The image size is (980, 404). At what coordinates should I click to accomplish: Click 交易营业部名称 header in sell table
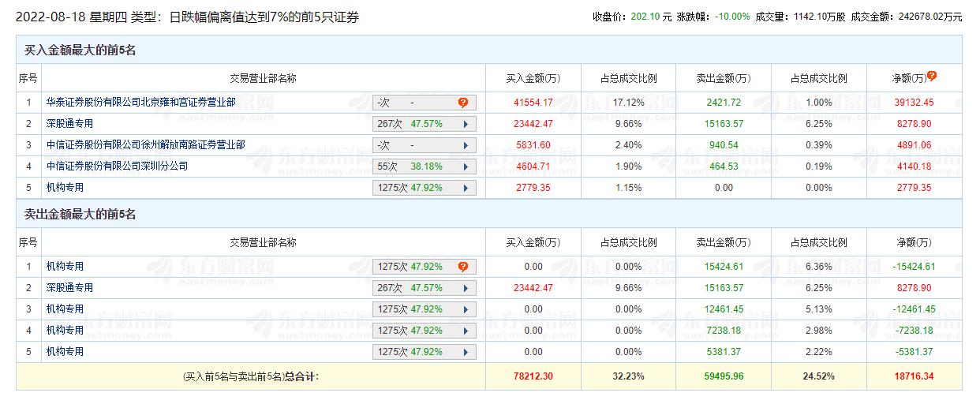tap(263, 243)
